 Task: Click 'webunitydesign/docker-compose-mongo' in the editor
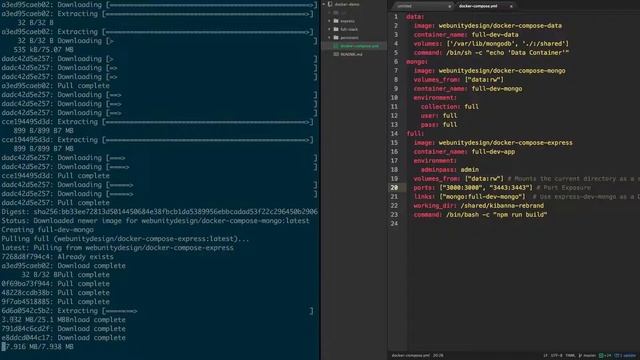pyautogui.click(x=502, y=71)
